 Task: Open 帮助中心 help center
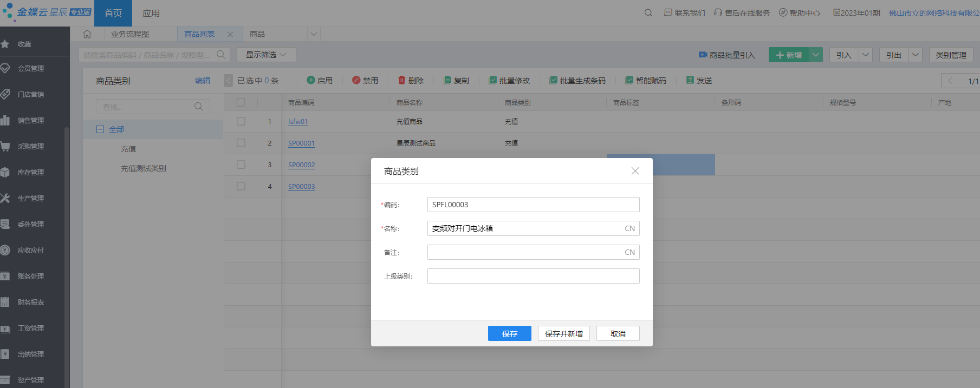pos(800,13)
